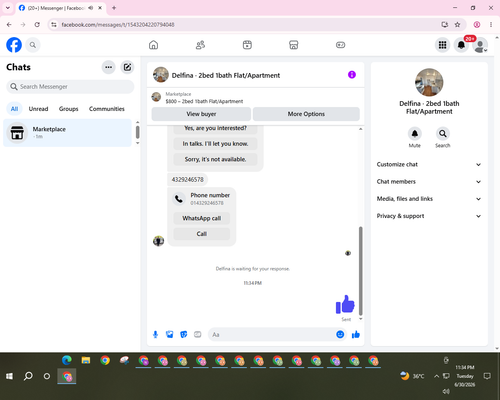The image size is (500, 400).
Task: Open the Video/Reels icon in top navigation
Action: click(247, 45)
